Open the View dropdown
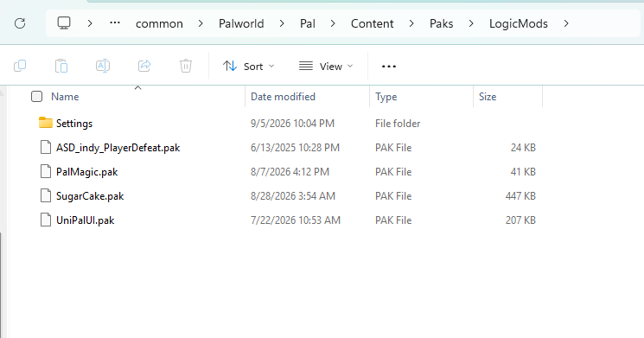 pos(326,66)
